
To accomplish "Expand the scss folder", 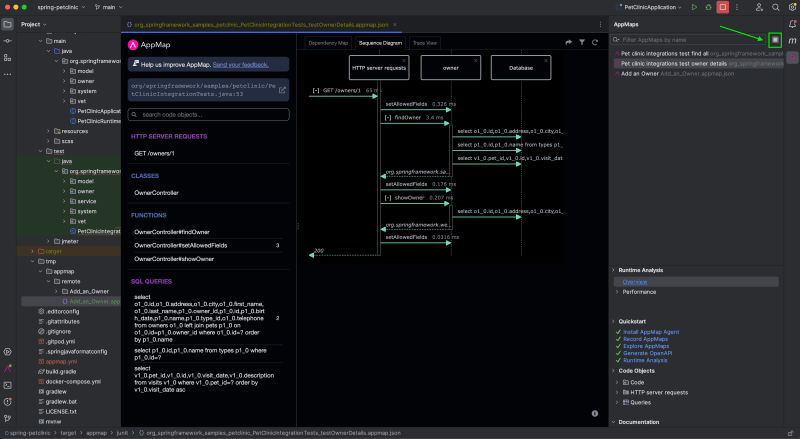I will (48, 141).
